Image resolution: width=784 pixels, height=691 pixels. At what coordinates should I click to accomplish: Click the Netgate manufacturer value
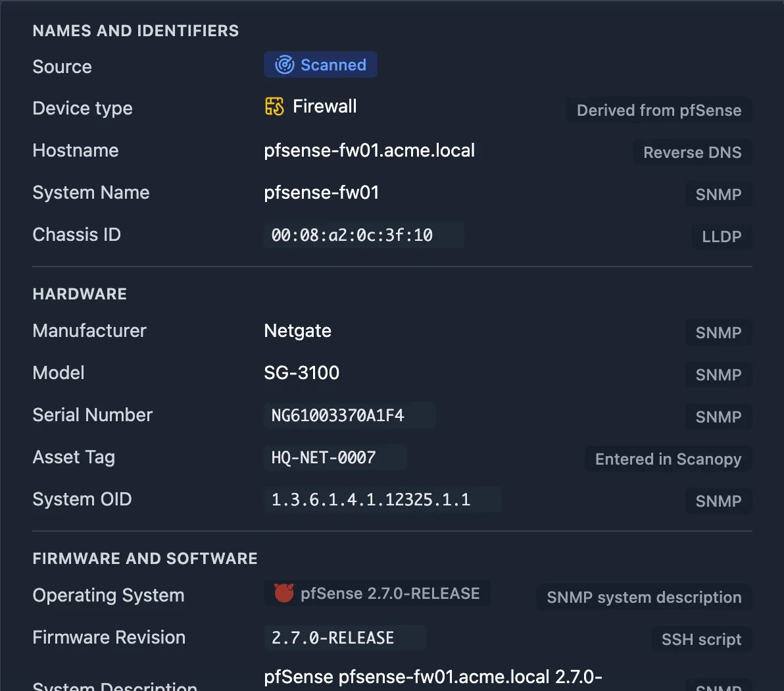[297, 331]
